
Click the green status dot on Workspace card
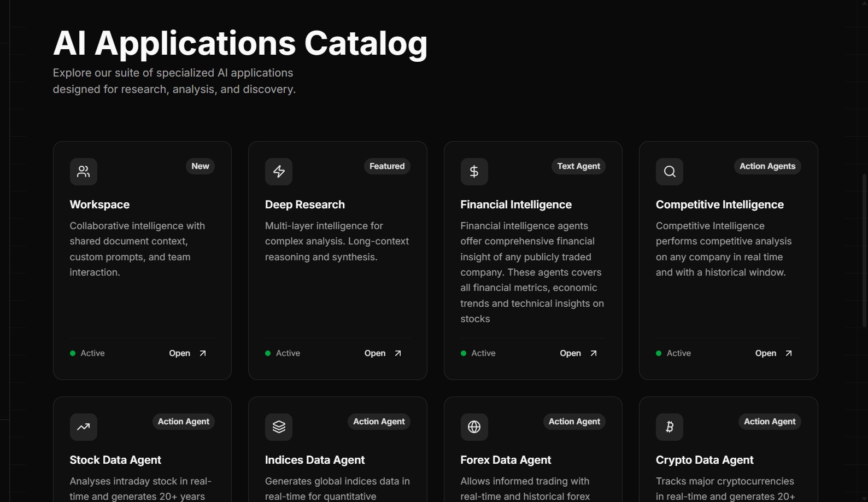coord(73,353)
